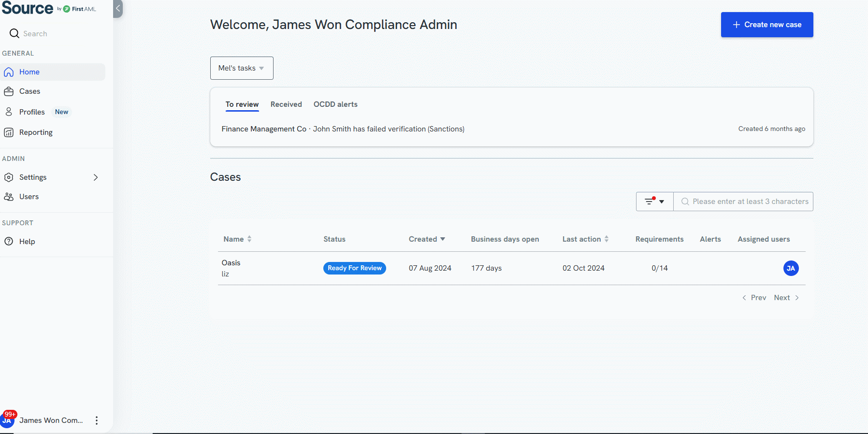Click the Status column header
Image resolution: width=868 pixels, height=434 pixels.
point(334,239)
